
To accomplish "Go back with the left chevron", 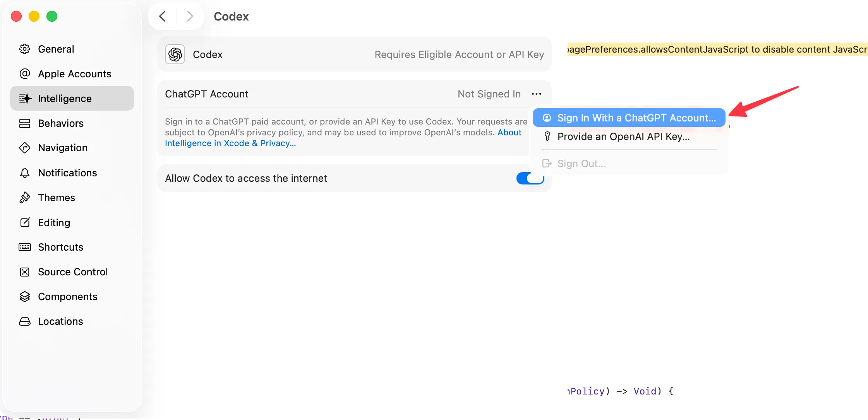I will [x=163, y=16].
